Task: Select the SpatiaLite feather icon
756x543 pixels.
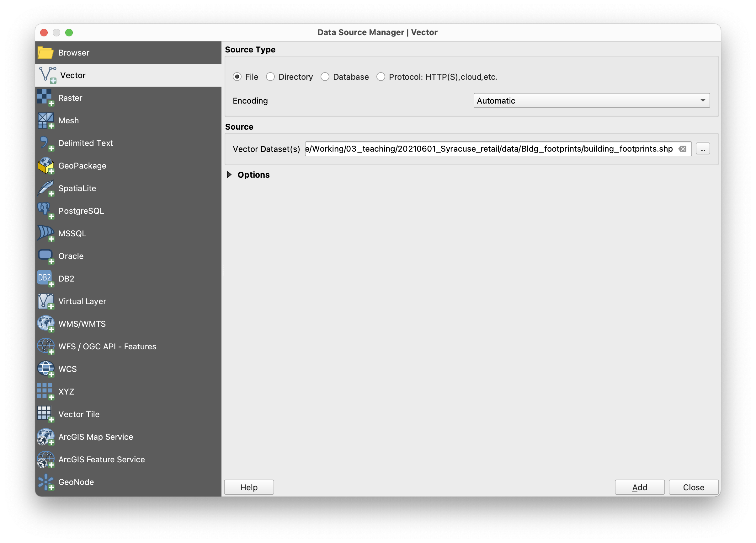Action: [45, 188]
